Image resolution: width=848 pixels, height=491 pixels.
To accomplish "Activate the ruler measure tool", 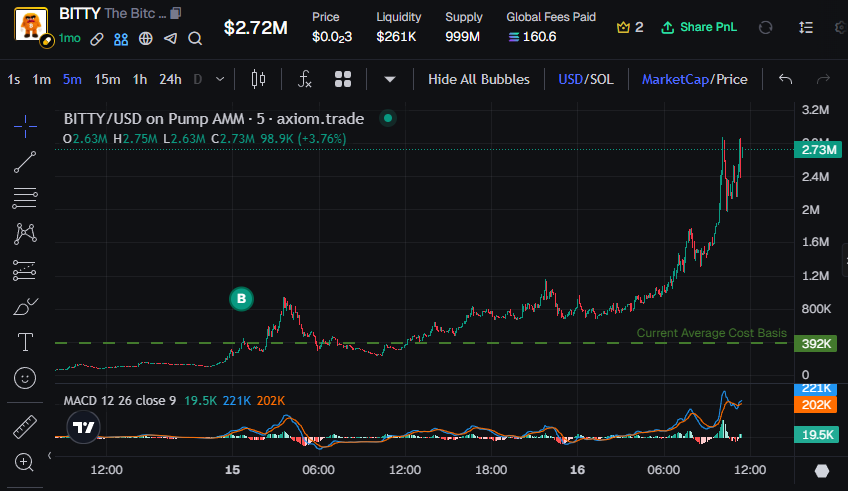I will (26, 427).
